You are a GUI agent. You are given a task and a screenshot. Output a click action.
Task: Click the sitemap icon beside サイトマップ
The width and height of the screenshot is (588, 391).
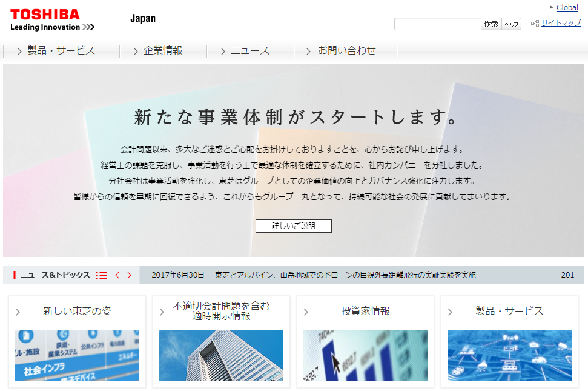(x=535, y=23)
